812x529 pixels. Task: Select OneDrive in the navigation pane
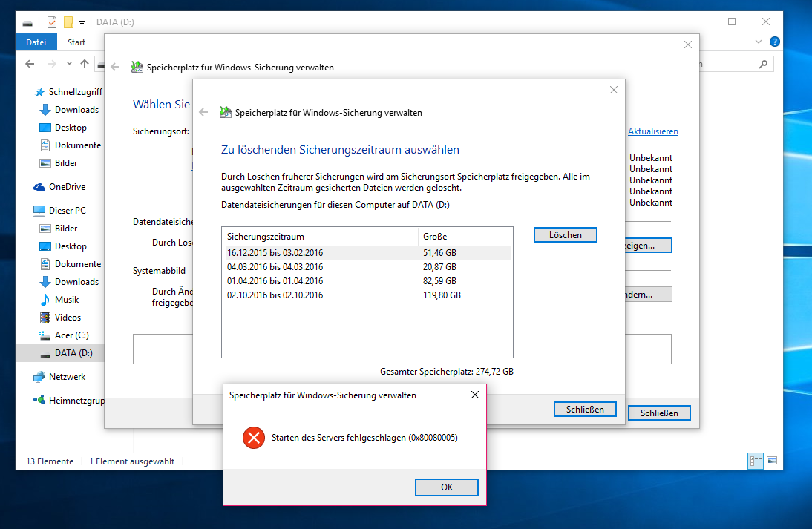point(59,187)
